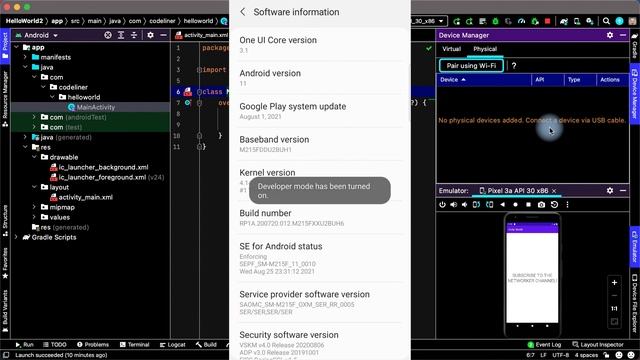Screen dimensions: 640x360
Task: Open Device File Explorer side tab
Action: coord(635,303)
